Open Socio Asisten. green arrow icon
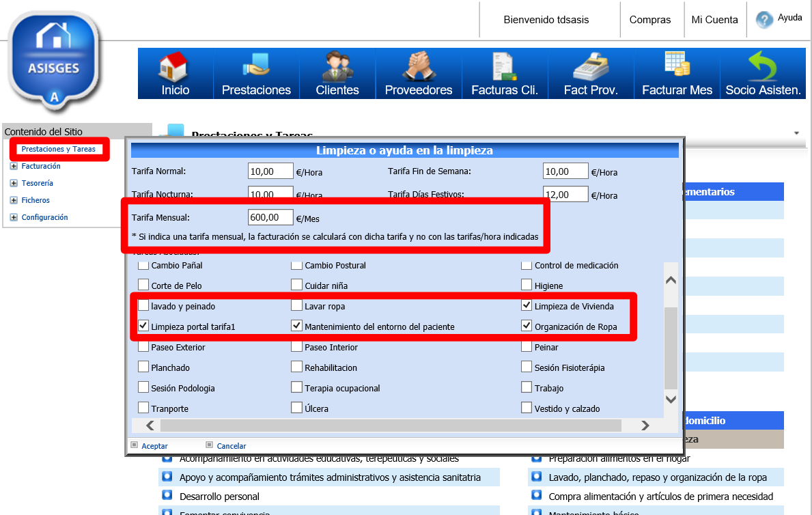 click(x=763, y=68)
